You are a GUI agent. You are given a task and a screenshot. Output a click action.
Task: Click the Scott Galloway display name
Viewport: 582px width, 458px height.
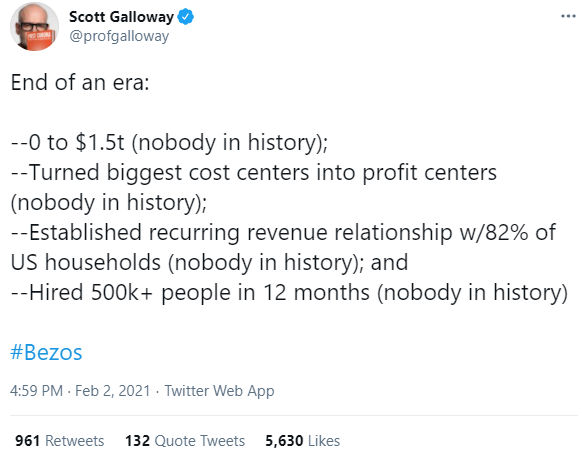point(121,17)
